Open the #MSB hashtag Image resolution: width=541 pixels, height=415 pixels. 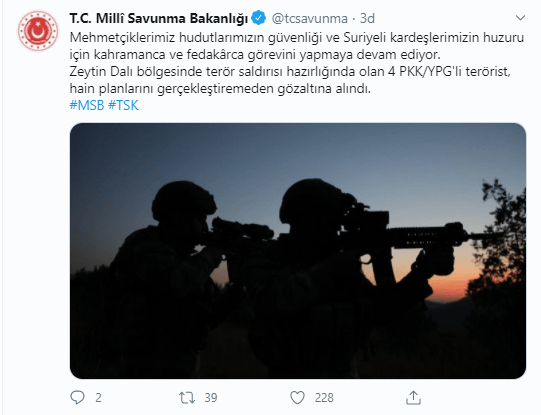(87, 105)
